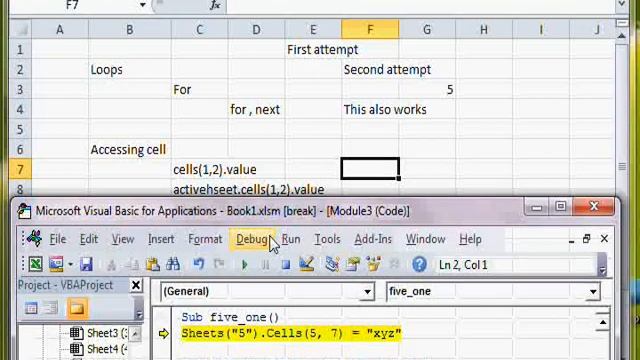
Task: Select row 7 header
Action: (20, 169)
